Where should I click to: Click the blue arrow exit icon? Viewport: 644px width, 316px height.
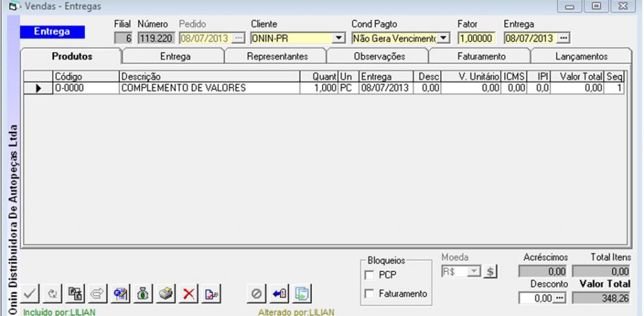pyautogui.click(x=280, y=294)
